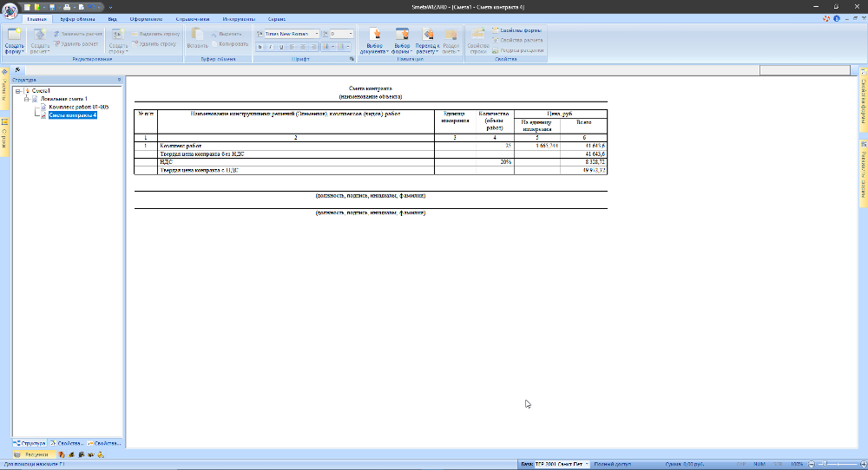Click Удалить строку in the ribbon

154,43
